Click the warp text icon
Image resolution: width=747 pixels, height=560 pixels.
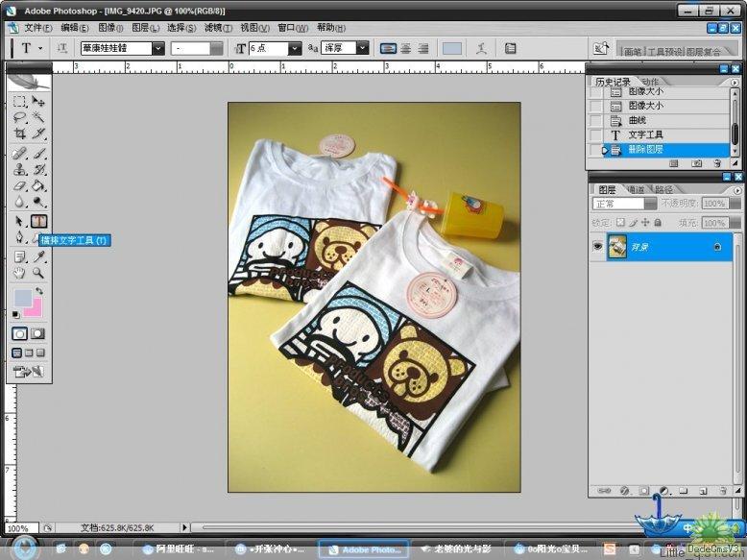[x=481, y=48]
